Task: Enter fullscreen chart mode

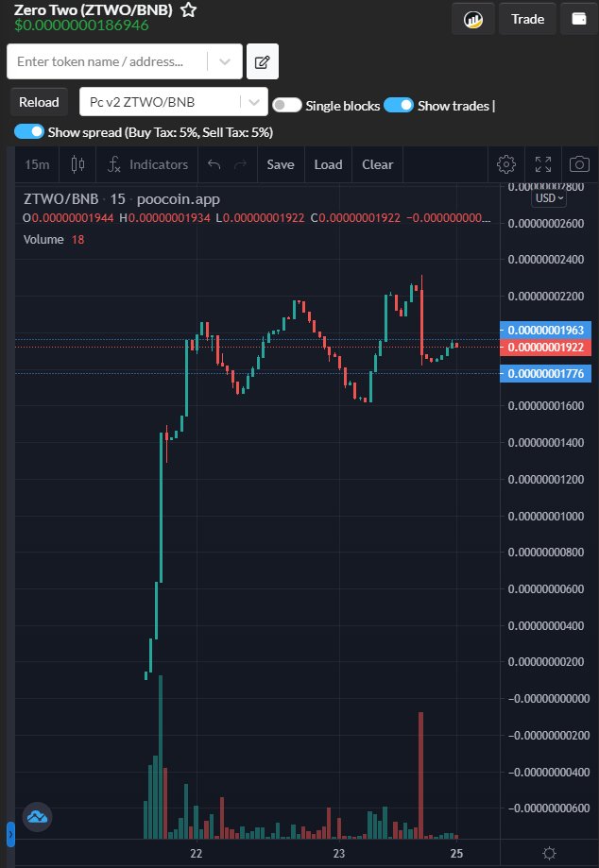Action: (x=543, y=164)
